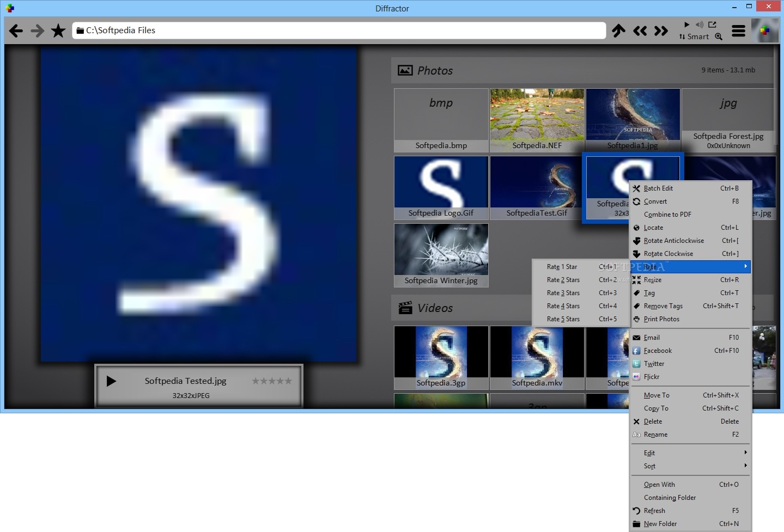Go forward with the right arrow icon
Screen dimensions: 784x532
point(37,31)
